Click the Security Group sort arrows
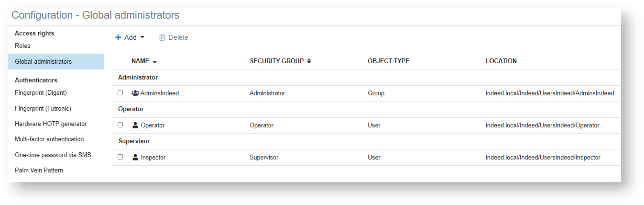The width and height of the screenshot is (644, 205). pos(309,61)
